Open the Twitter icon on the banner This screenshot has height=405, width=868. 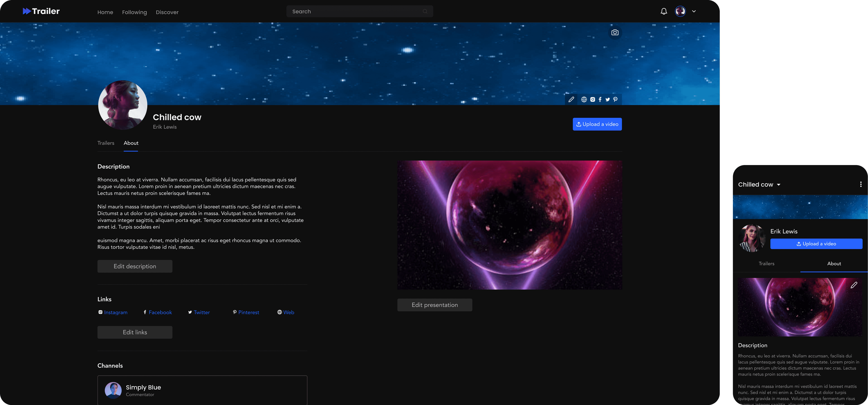click(608, 99)
